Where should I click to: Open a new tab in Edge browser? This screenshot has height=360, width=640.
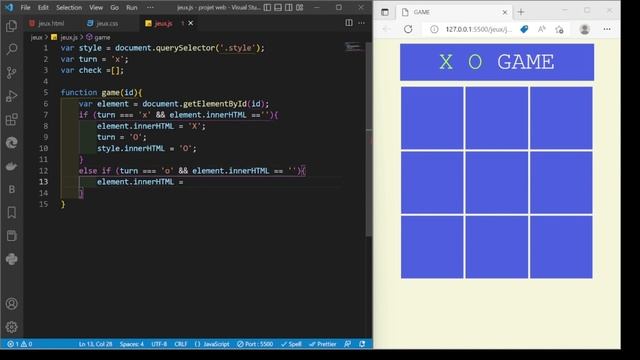[520, 12]
